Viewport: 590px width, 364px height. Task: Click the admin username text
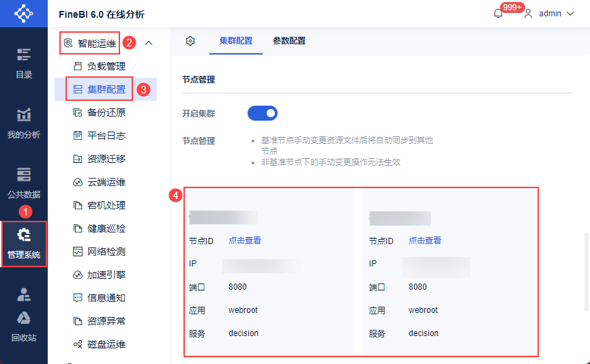(550, 14)
